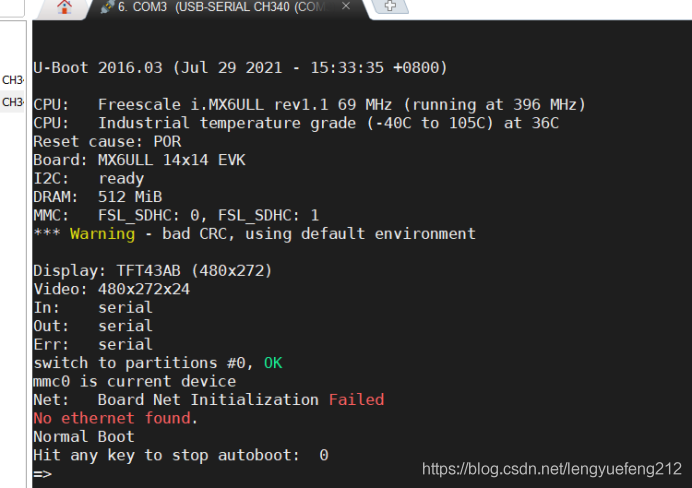Click the red 'No ethernet found.' line
692x488 pixels.
(115, 418)
